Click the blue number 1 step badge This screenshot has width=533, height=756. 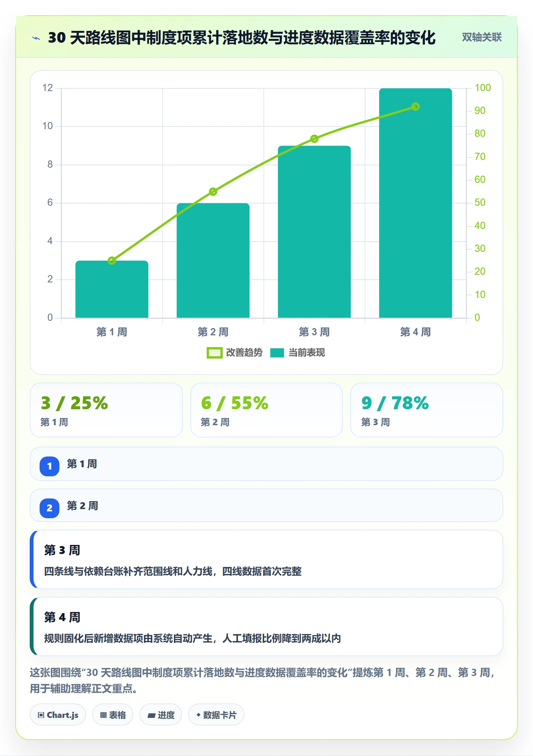[x=49, y=466]
